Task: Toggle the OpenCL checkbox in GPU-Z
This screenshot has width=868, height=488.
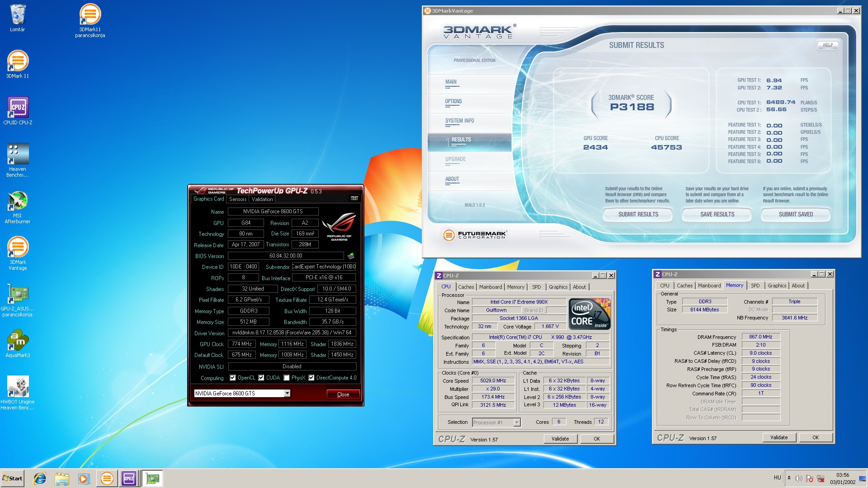Action: [x=233, y=378]
